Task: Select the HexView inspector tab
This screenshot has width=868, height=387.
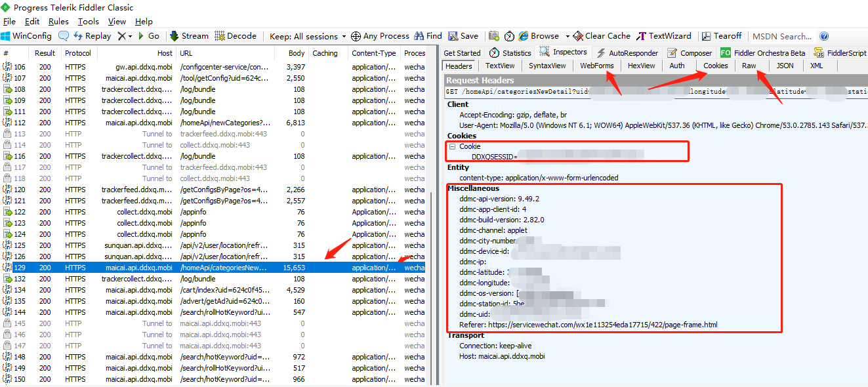Action: pos(641,66)
